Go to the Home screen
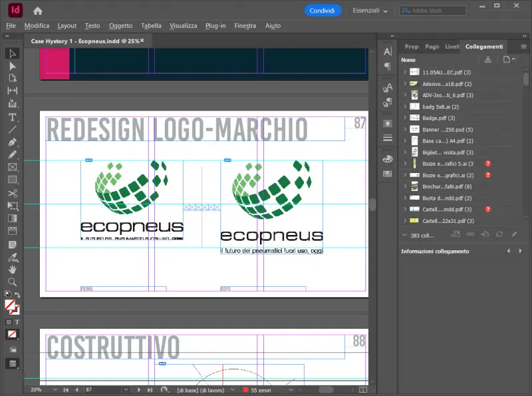This screenshot has height=396, width=532. point(38,11)
